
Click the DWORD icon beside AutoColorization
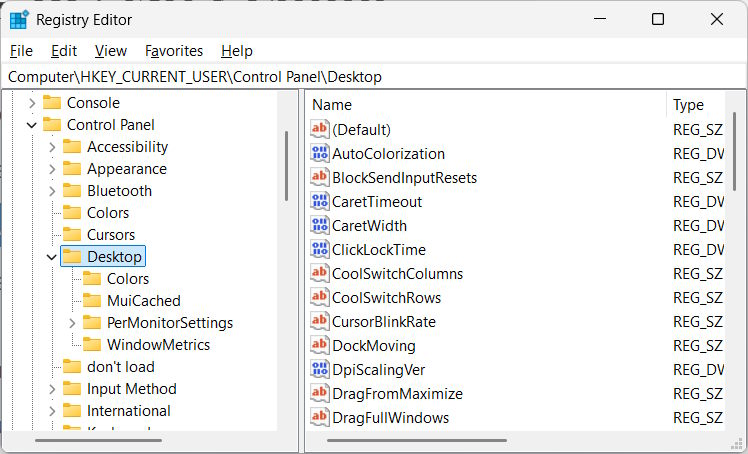(320, 153)
